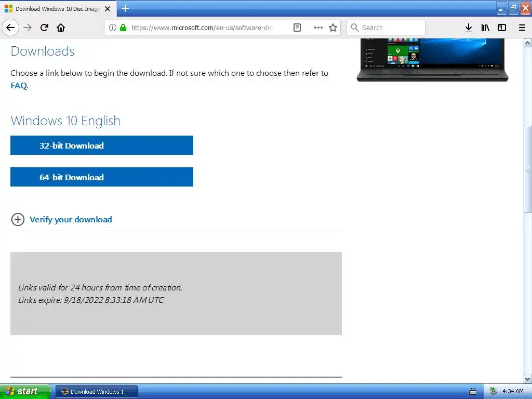Click Links valid for 24 hours text
The image size is (532, 399).
click(100, 287)
